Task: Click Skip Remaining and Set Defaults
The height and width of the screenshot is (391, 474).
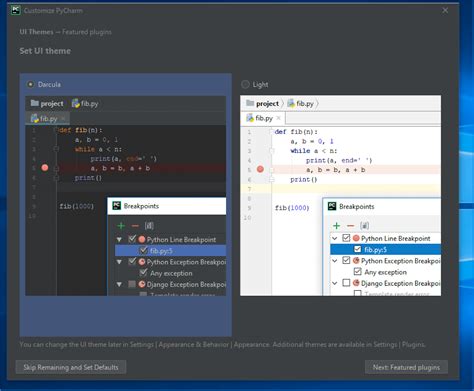Action: point(71,367)
